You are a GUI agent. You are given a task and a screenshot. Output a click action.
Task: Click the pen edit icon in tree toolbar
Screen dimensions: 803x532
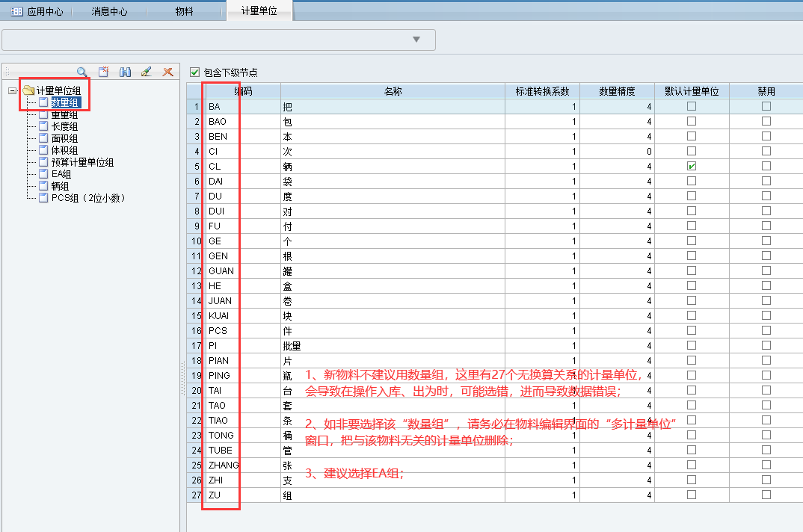pos(147,72)
